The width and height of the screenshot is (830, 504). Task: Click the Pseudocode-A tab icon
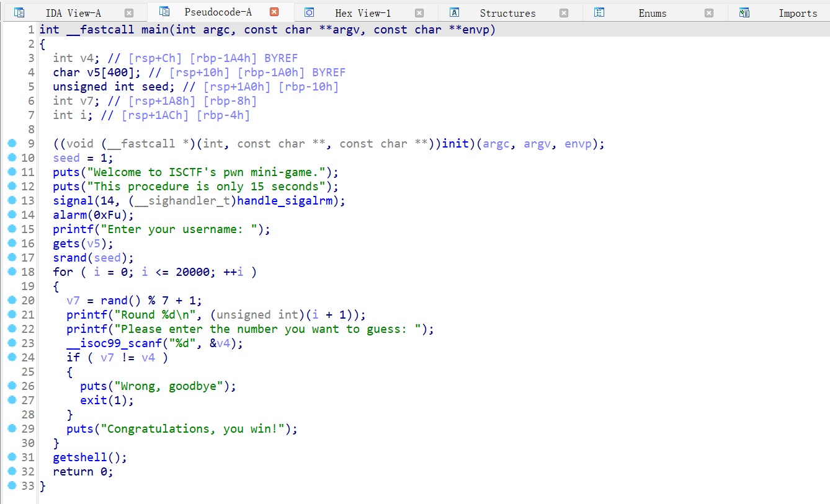click(164, 12)
